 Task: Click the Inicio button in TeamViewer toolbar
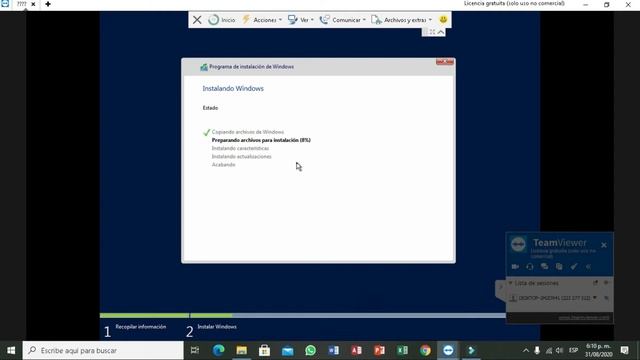(222, 20)
